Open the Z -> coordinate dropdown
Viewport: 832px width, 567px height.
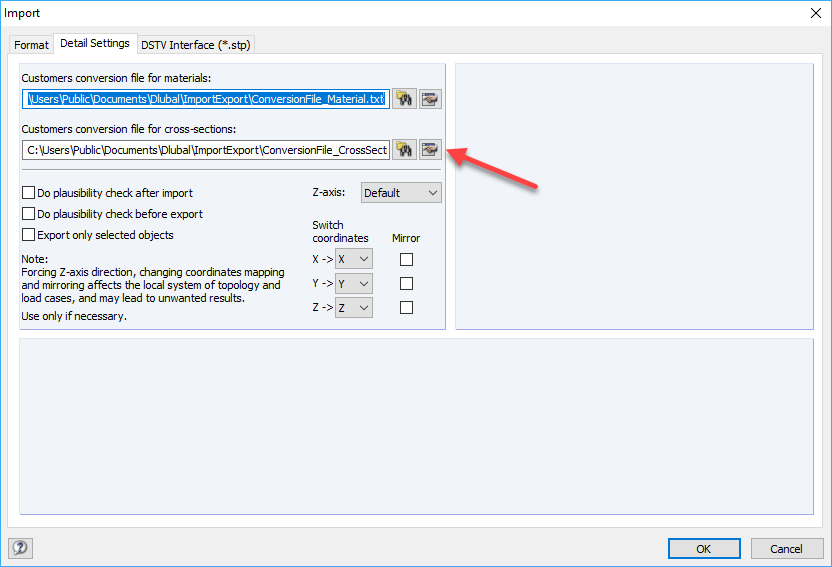click(354, 308)
